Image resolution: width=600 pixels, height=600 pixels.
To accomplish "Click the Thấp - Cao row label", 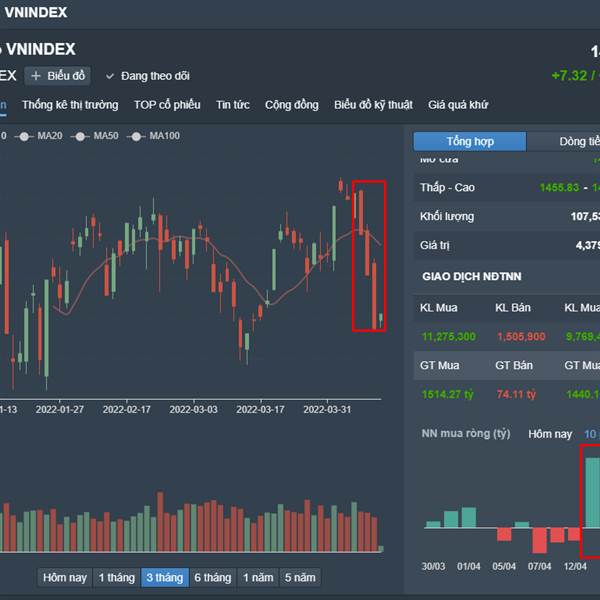I will (x=447, y=188).
